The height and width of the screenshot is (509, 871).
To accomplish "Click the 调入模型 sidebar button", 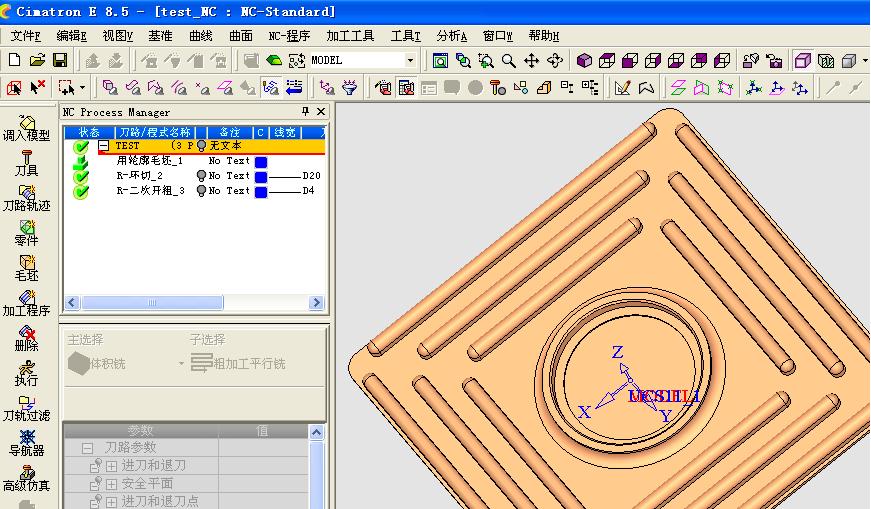I will click(x=26, y=129).
